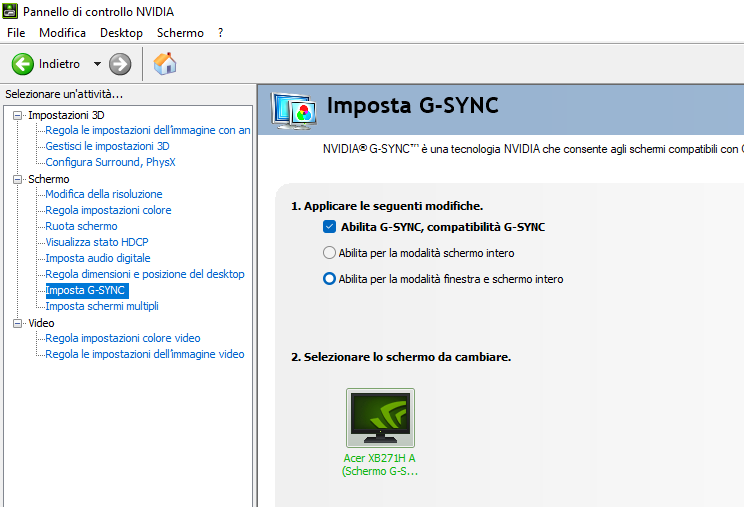
Task: Open Regola le impostazioni dell'immagine video
Action: click(x=145, y=354)
